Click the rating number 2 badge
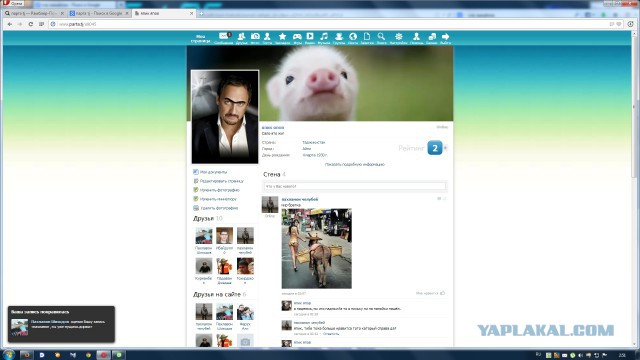Image resolution: width=640 pixels, height=360 pixels. [435, 148]
